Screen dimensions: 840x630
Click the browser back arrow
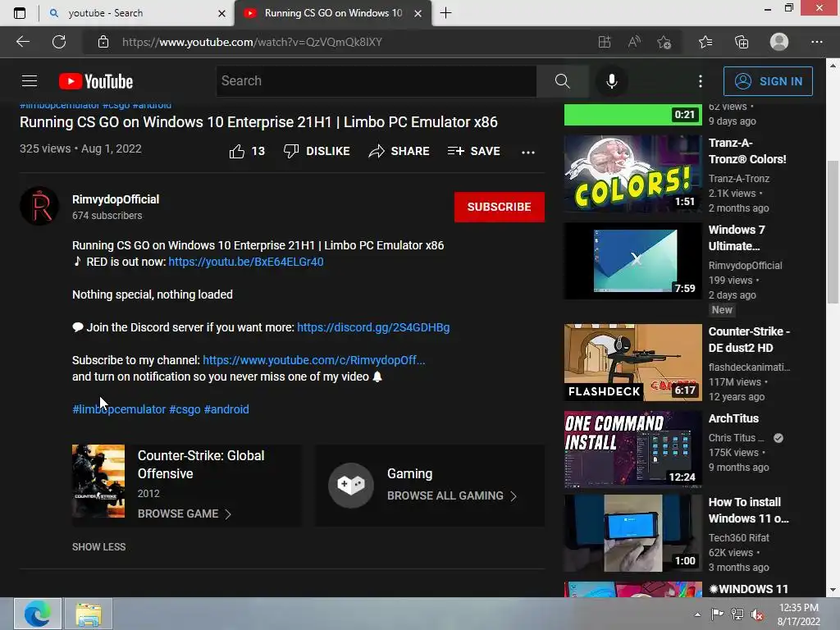point(23,42)
